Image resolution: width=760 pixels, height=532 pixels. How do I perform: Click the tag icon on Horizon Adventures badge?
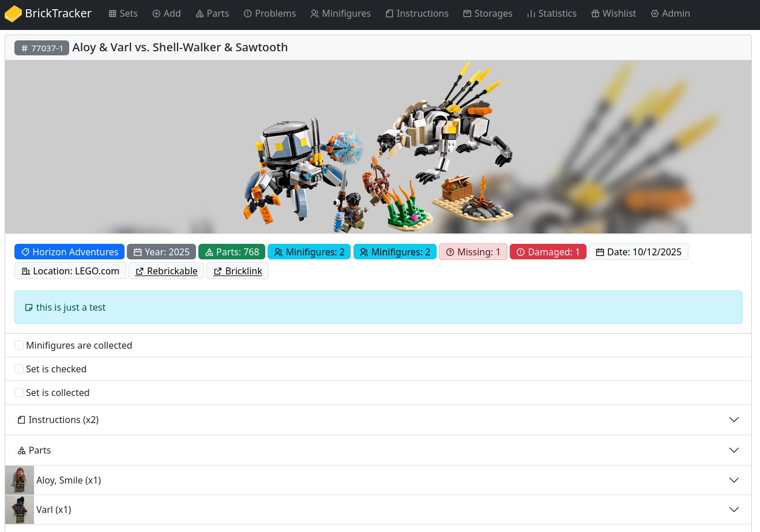click(25, 252)
